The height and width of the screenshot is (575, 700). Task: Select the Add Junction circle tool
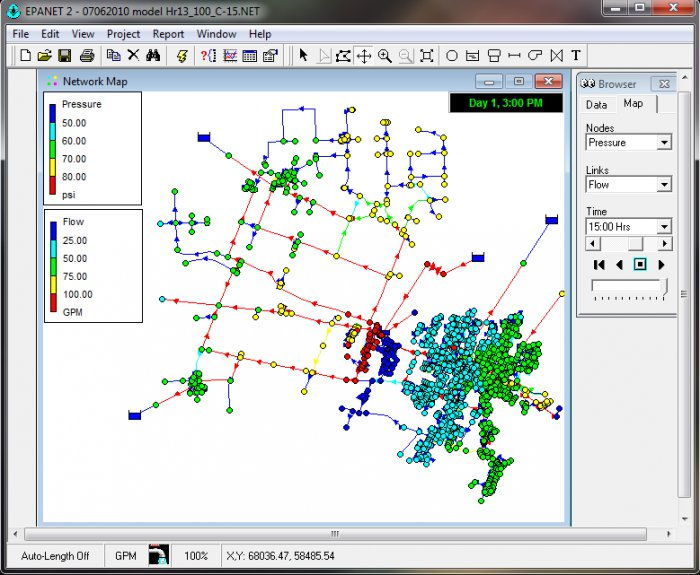coord(451,56)
